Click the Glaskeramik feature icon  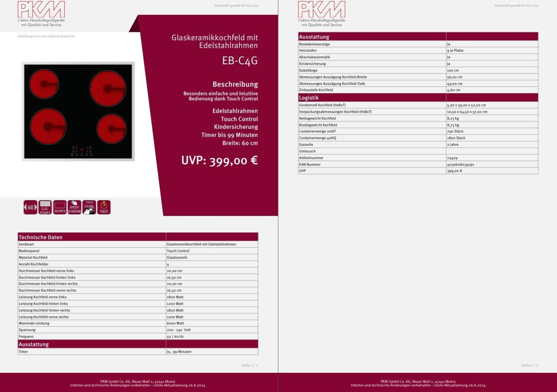45,207
